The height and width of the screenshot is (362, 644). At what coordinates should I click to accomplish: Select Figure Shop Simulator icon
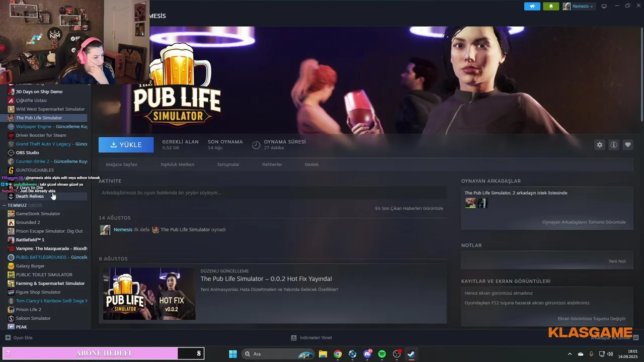point(11,292)
